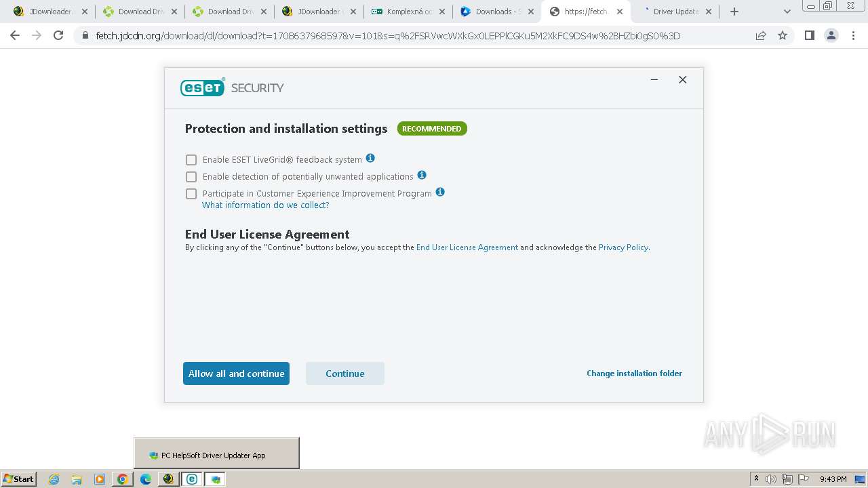This screenshot has height=488, width=868.
Task: Enable ESET LiveGrid feedback system checkbox
Action: [x=191, y=160]
